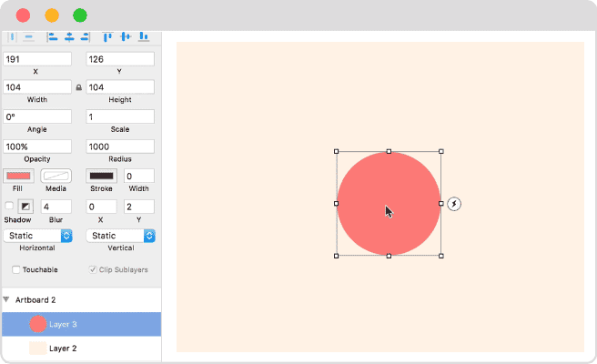
Task: Click the distribute vertically icon
Action: (x=28, y=37)
